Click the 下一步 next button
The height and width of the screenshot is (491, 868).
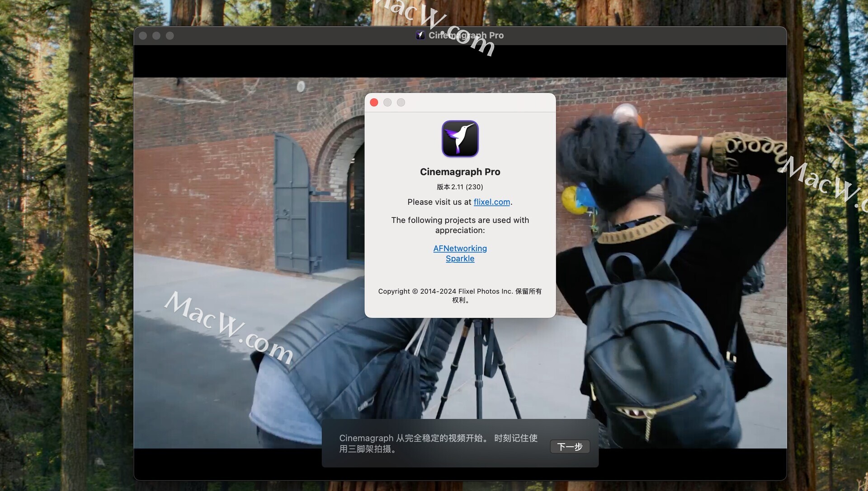pyautogui.click(x=570, y=447)
